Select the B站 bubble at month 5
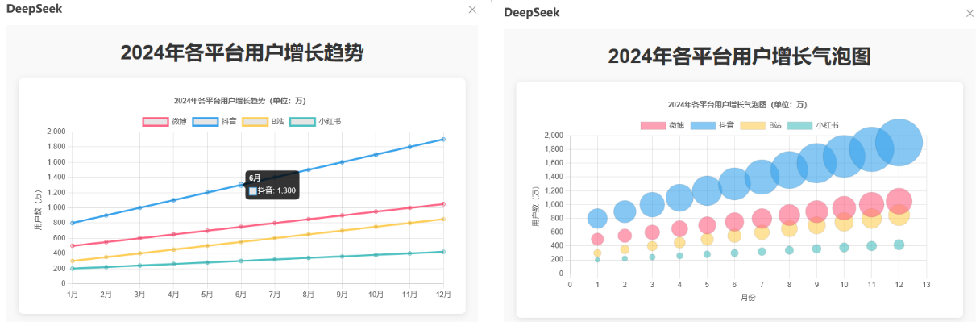The image size is (980, 322). click(x=707, y=239)
